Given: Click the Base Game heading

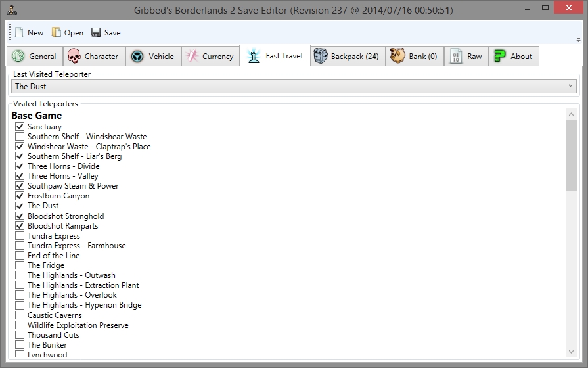Looking at the screenshot, I should tap(36, 116).
